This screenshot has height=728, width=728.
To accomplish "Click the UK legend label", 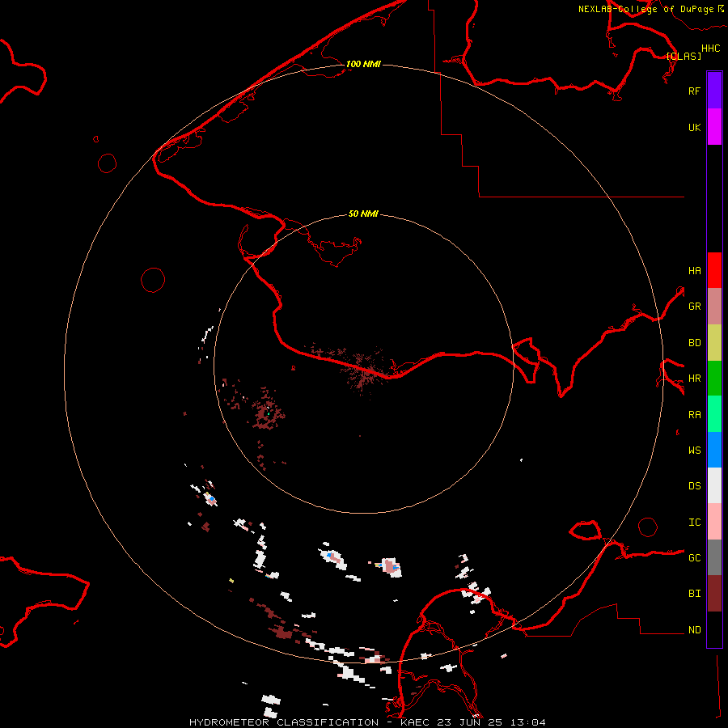I will 694,127.
